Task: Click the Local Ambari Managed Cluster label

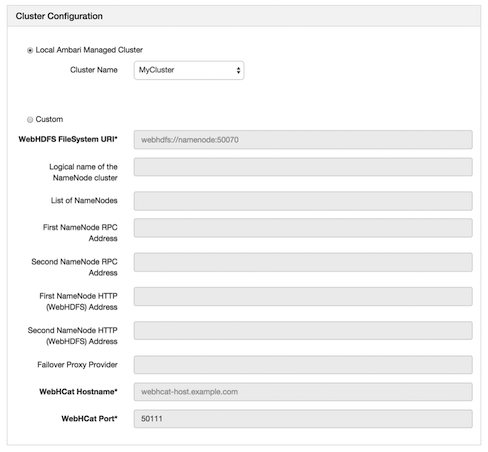Action: click(x=89, y=50)
